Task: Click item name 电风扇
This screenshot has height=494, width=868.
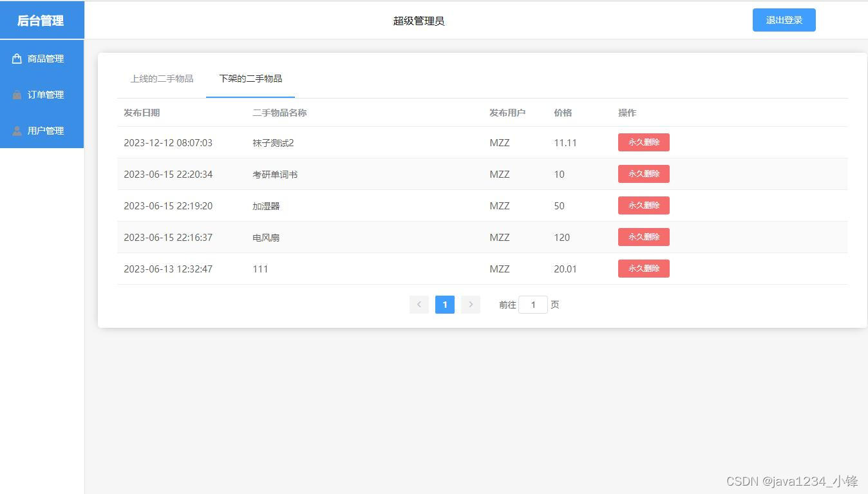Action: (266, 238)
